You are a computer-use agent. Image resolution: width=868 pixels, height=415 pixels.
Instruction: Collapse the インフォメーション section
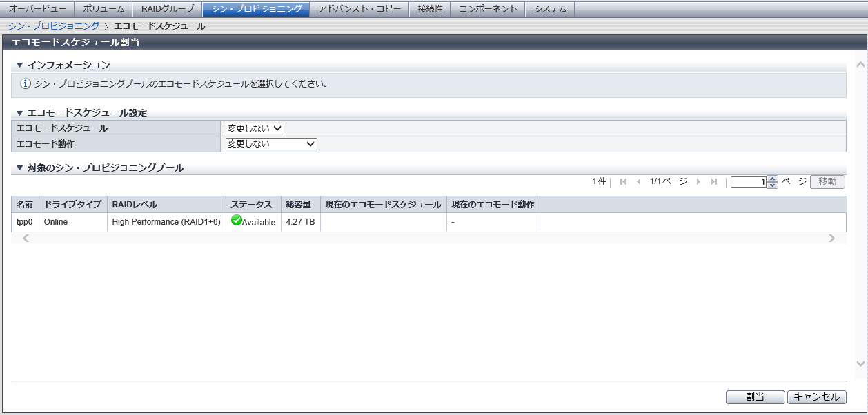[x=20, y=65]
